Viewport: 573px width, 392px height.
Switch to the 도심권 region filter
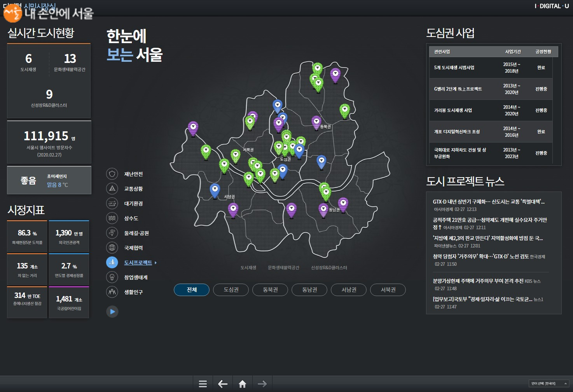[231, 290]
